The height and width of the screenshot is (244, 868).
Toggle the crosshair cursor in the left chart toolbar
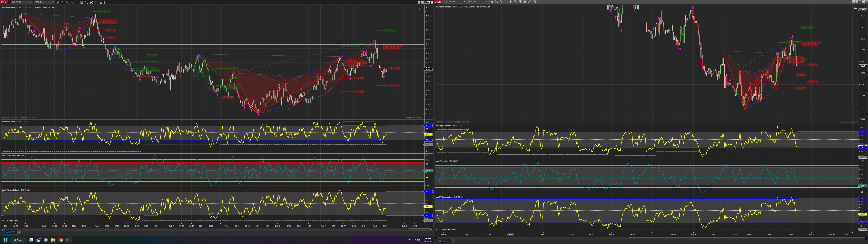pyautogui.click(x=77, y=2)
